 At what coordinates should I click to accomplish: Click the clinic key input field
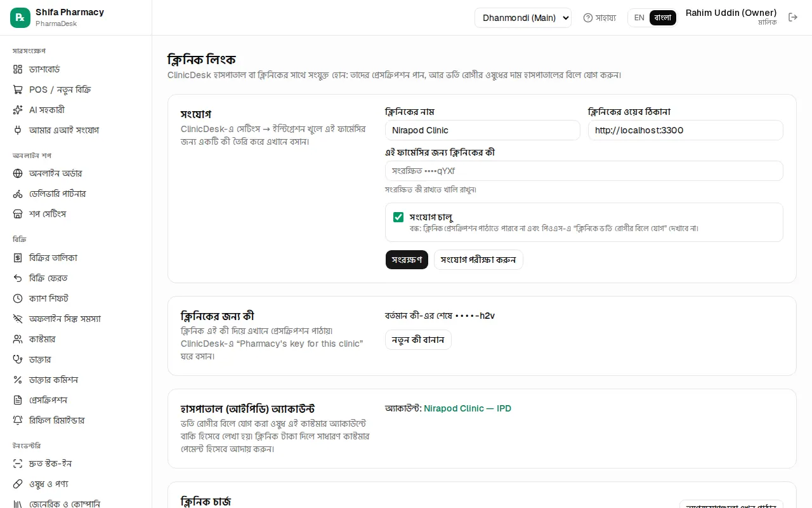584,171
